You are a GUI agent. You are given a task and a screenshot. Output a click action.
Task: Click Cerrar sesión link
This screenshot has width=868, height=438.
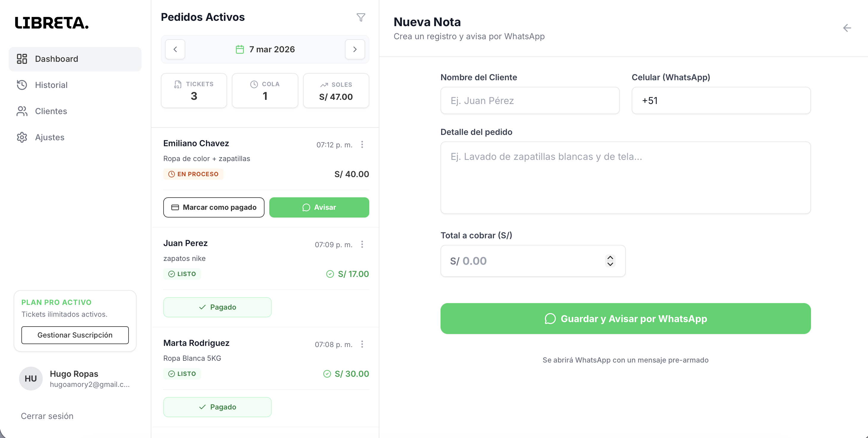pos(47,416)
